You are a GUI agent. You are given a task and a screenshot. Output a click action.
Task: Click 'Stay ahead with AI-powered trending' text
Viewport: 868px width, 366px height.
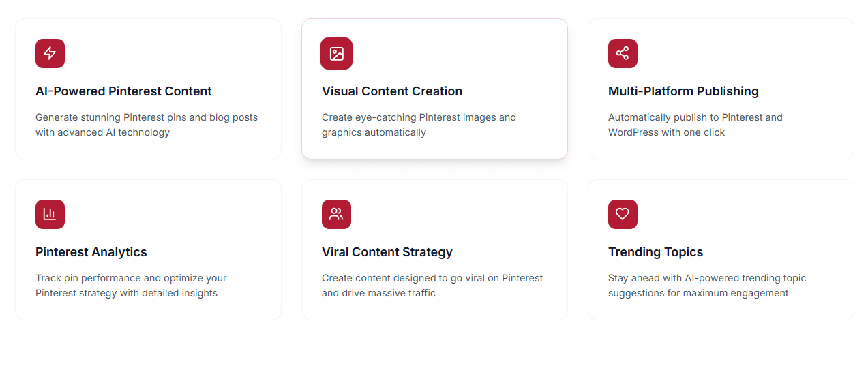707,286
